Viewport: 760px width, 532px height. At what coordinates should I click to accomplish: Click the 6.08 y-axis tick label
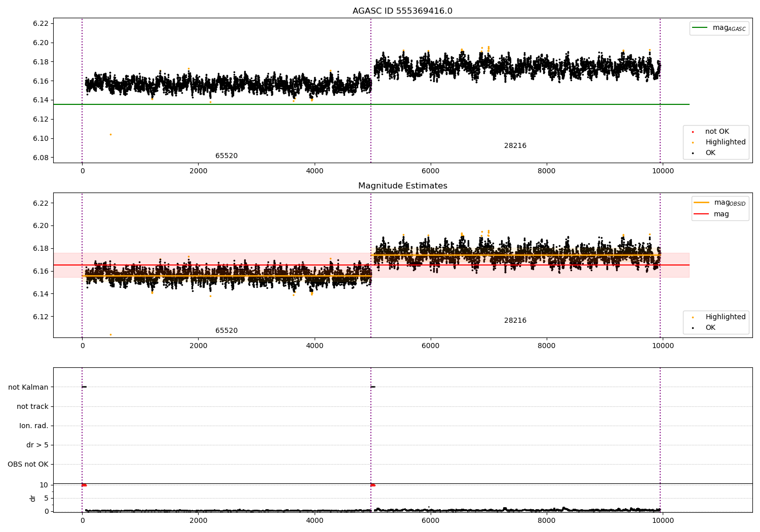click(41, 158)
